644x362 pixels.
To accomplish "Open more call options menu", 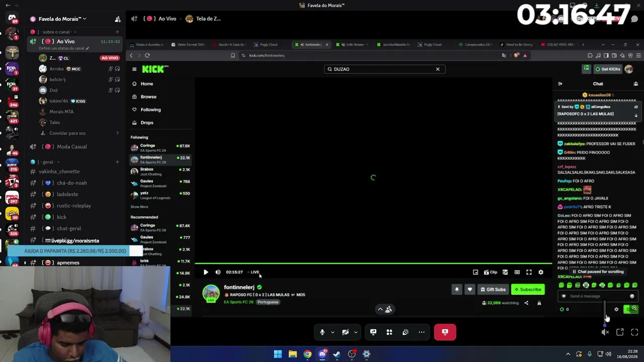I will coord(422,332).
